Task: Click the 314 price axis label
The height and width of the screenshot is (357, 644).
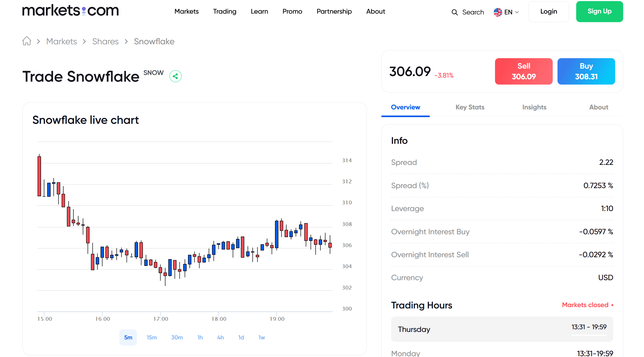Action: click(x=347, y=160)
